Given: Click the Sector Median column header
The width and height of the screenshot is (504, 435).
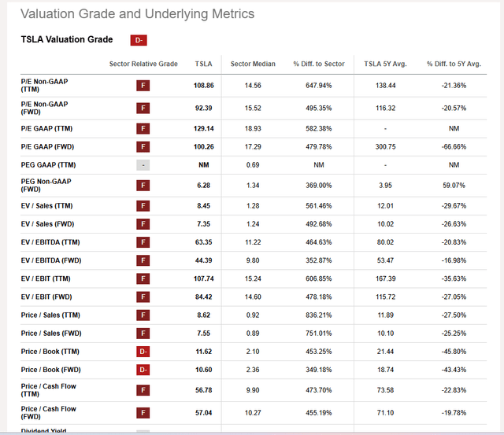Looking at the screenshot, I should 253,64.
